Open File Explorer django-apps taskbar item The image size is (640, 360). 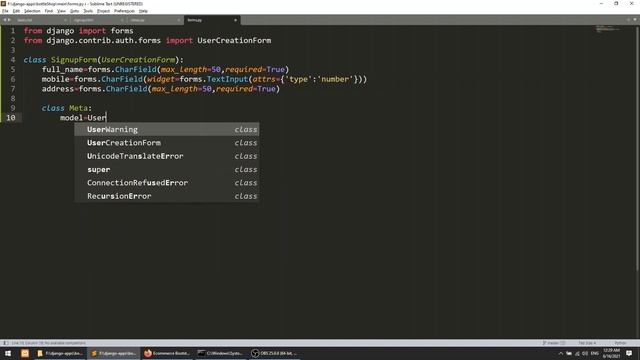pyautogui.click(x=60, y=353)
